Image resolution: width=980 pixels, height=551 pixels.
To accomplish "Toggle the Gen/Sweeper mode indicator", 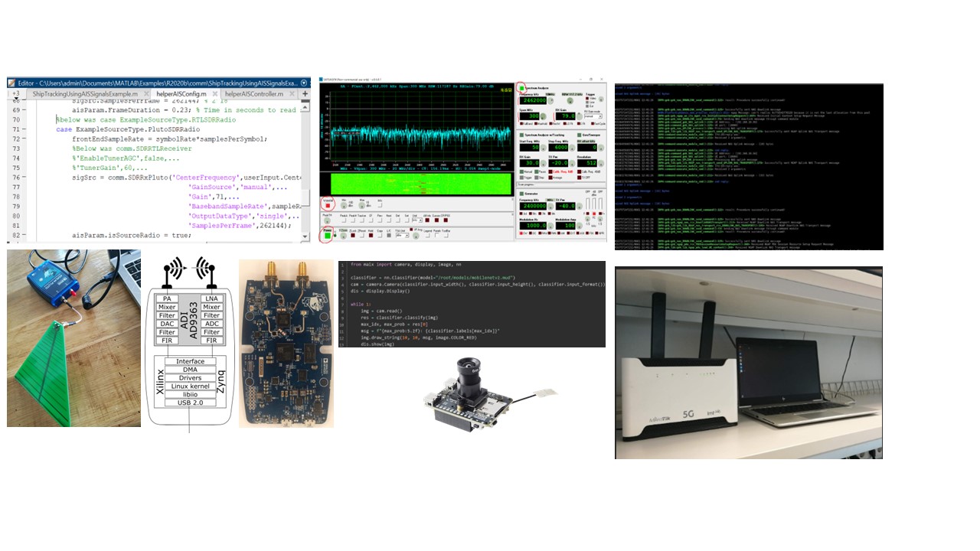I will click(580, 135).
